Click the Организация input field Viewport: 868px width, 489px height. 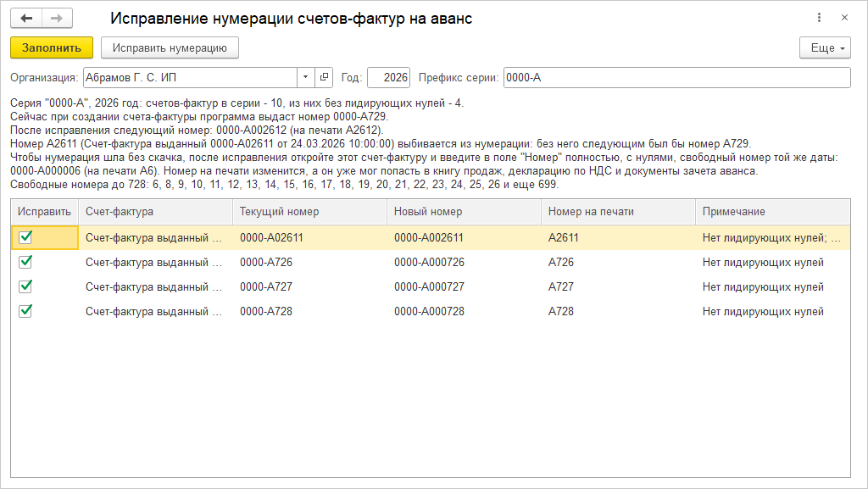[190, 77]
